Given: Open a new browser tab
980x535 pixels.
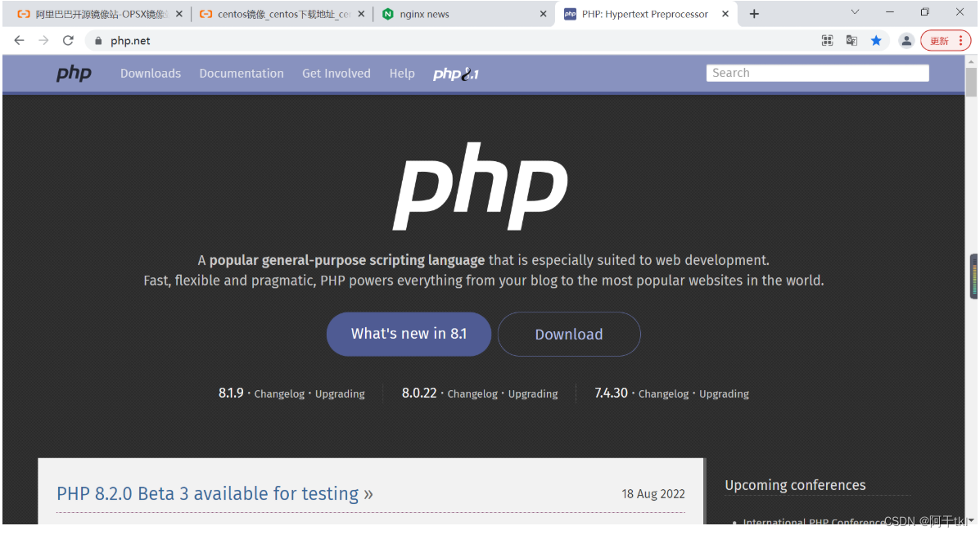Looking at the screenshot, I should coord(754,14).
